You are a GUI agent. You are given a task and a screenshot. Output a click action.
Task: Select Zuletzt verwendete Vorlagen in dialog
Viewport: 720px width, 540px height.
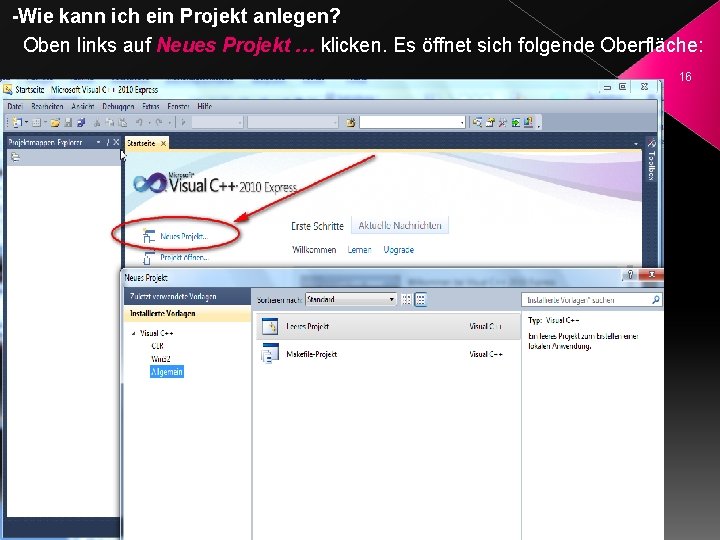point(187,297)
